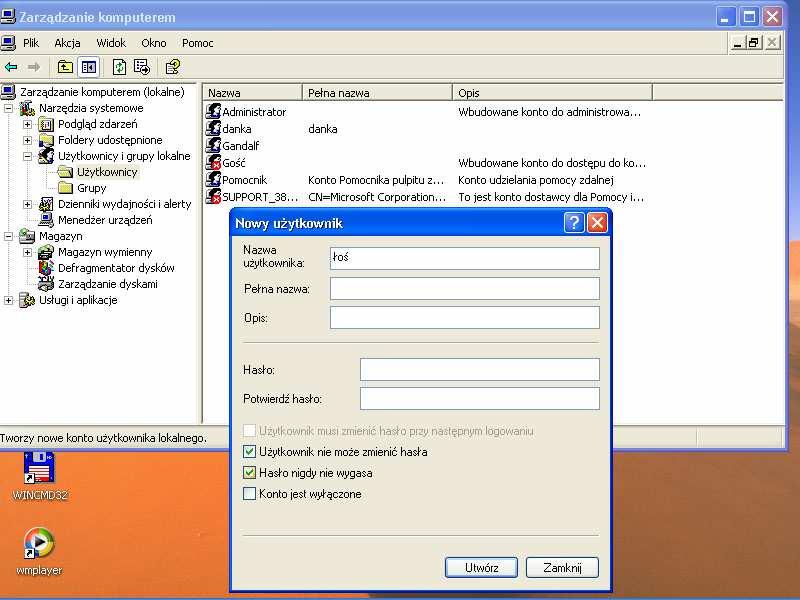
Task: Collapse the Magazyn node
Action: click(x=8, y=236)
